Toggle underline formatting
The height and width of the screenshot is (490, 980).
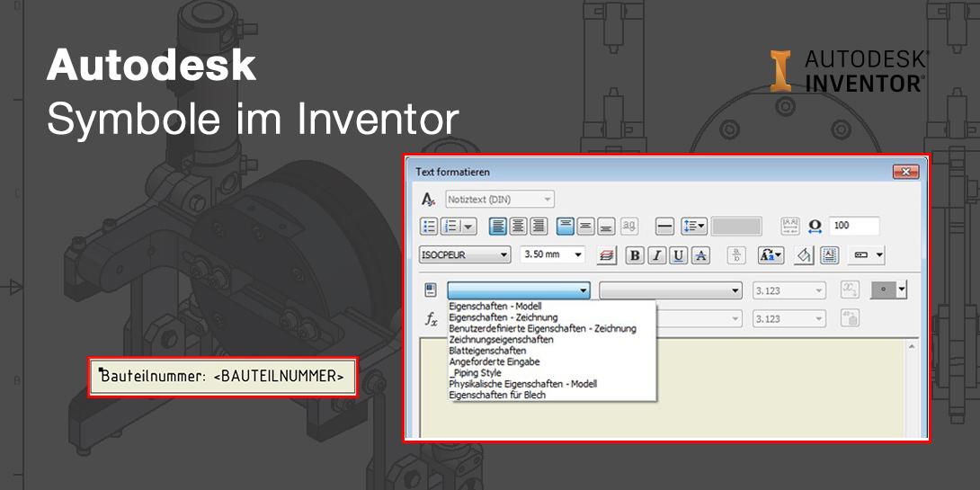[679, 255]
